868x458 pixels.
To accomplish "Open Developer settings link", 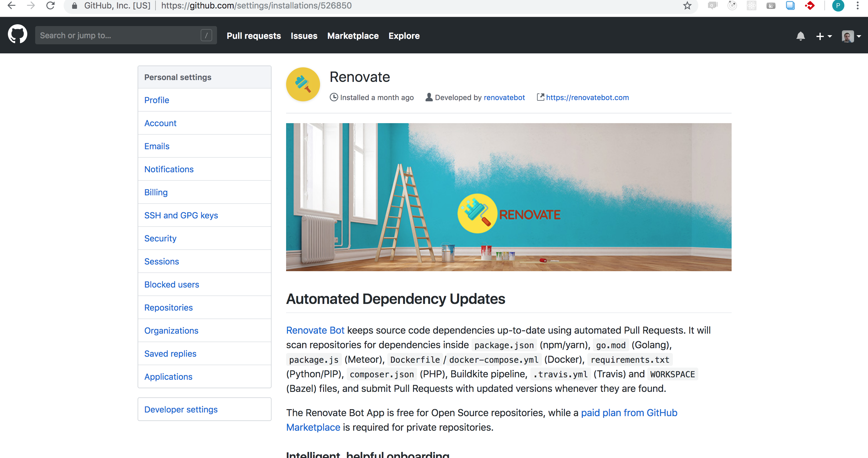I will pyautogui.click(x=181, y=409).
